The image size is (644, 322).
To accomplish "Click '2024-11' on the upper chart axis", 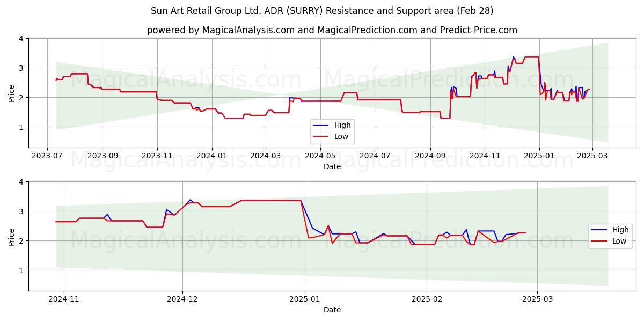I will pyautogui.click(x=485, y=156).
